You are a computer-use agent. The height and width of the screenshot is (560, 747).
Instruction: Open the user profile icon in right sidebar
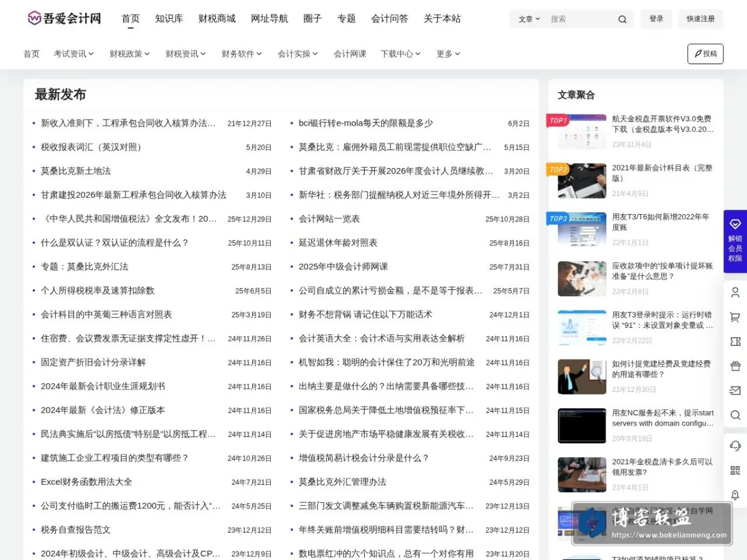tap(735, 292)
